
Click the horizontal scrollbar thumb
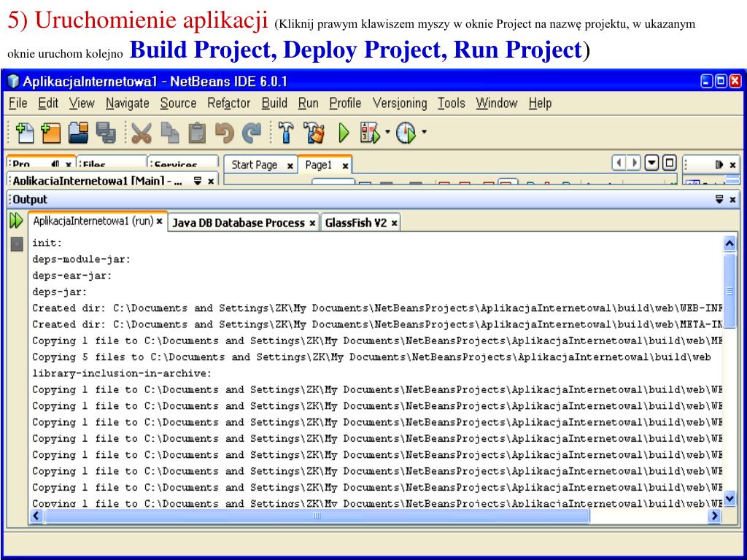click(x=317, y=516)
